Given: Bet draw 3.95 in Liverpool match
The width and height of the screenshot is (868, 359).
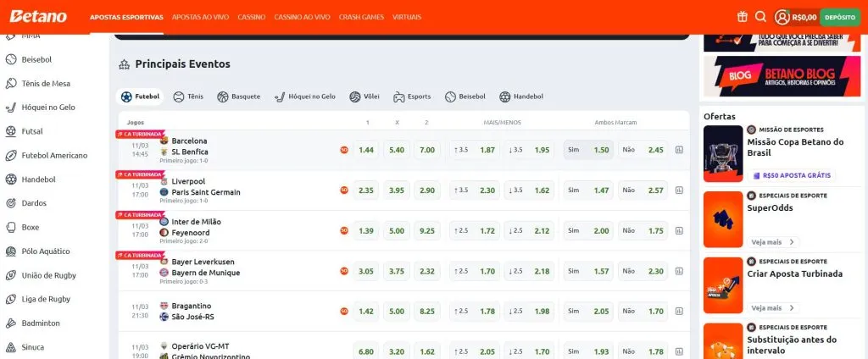Looking at the screenshot, I should 397,191.
